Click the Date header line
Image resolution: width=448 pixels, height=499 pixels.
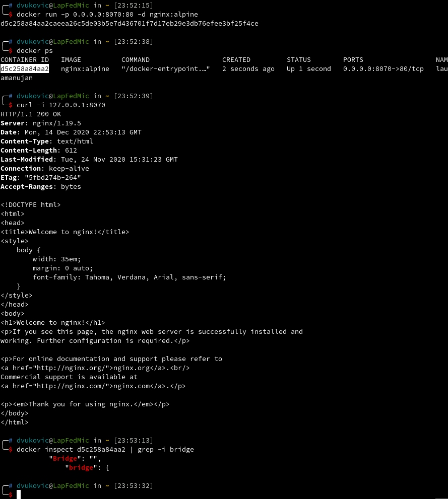click(71, 132)
